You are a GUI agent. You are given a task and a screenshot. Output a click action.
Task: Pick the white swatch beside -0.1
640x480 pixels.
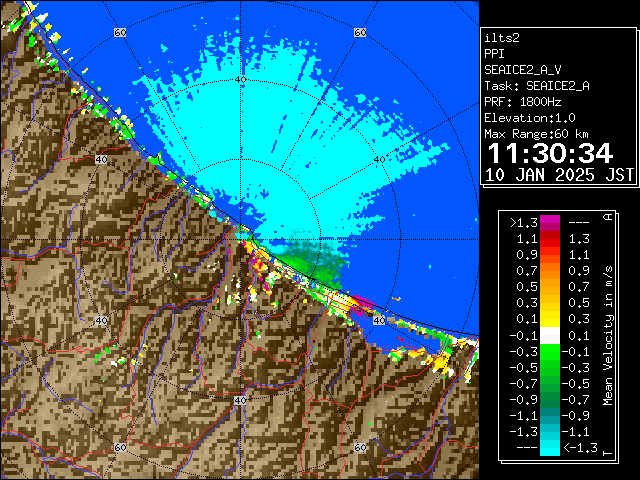[x=550, y=336]
